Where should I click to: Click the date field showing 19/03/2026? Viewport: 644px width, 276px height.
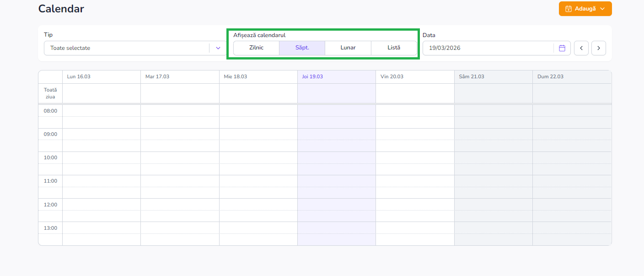pyautogui.click(x=487, y=48)
